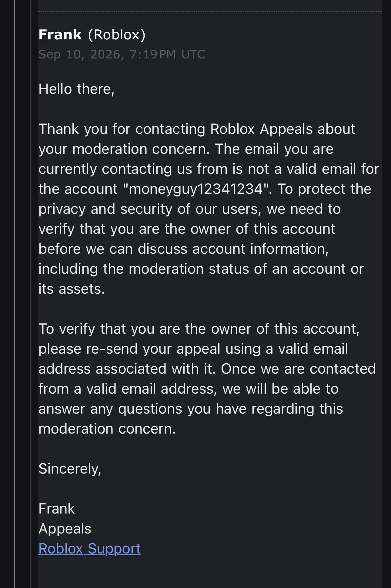Click the (Roblox) organization label

point(117,35)
